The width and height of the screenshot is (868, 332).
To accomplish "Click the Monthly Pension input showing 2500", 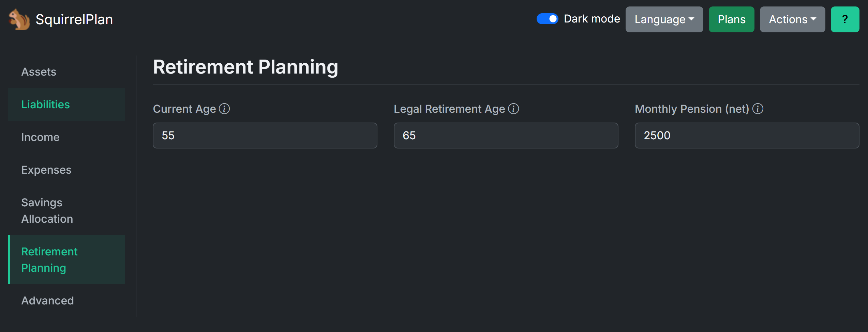I will tap(747, 136).
